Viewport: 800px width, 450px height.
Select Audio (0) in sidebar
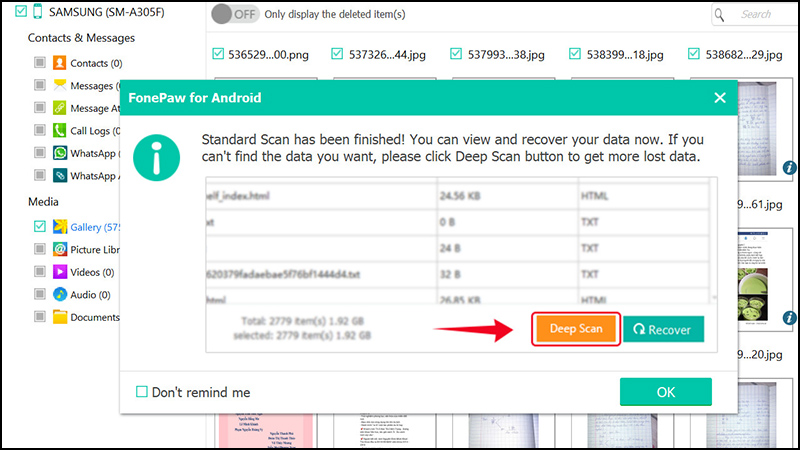tap(90, 294)
